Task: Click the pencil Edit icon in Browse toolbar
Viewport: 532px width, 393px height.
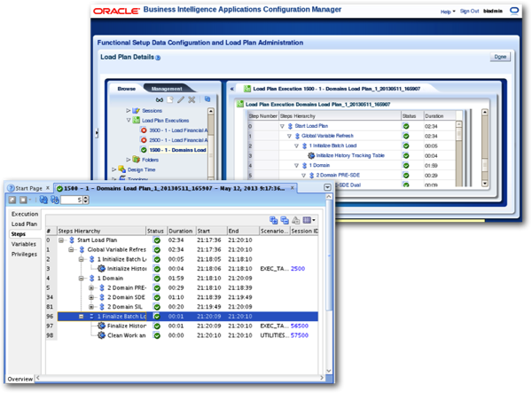Action: pos(181,99)
